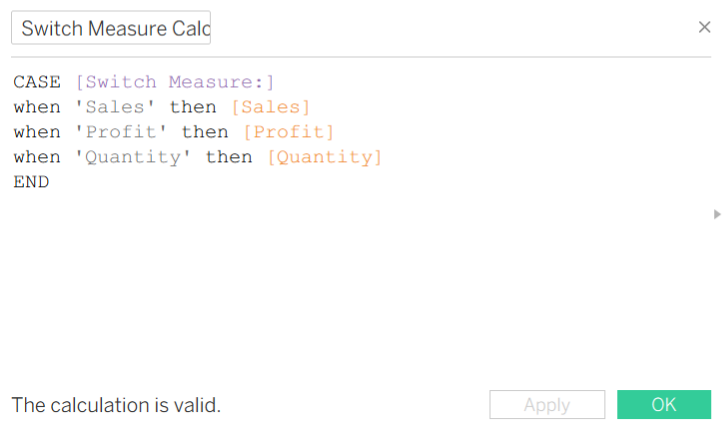Click the calculation name input field
Screen dimensions: 723x424
click(x=111, y=28)
